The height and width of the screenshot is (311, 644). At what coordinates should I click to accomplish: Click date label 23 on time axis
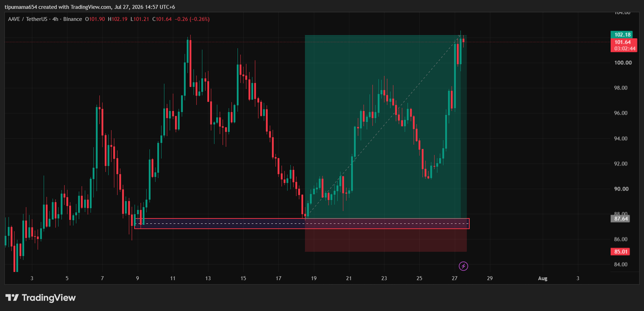point(384,278)
